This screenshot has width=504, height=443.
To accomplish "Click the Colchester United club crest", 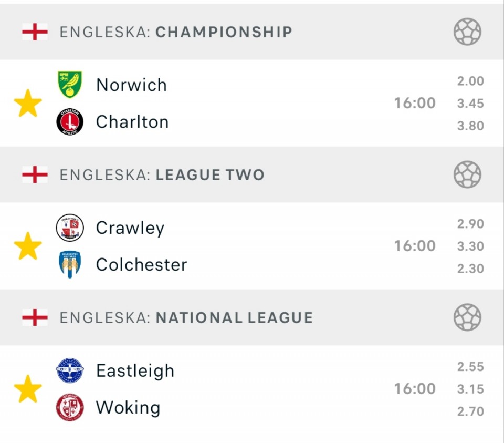I will click(70, 264).
